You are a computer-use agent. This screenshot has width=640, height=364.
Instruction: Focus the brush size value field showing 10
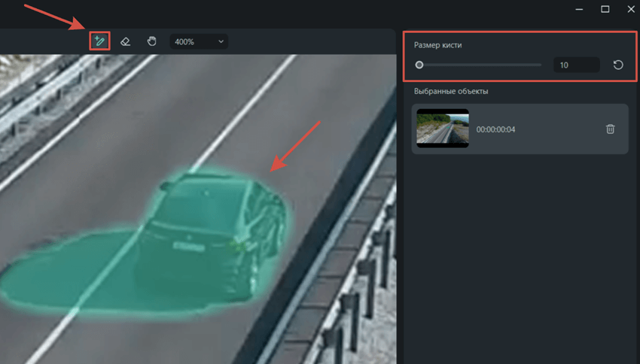pos(576,65)
